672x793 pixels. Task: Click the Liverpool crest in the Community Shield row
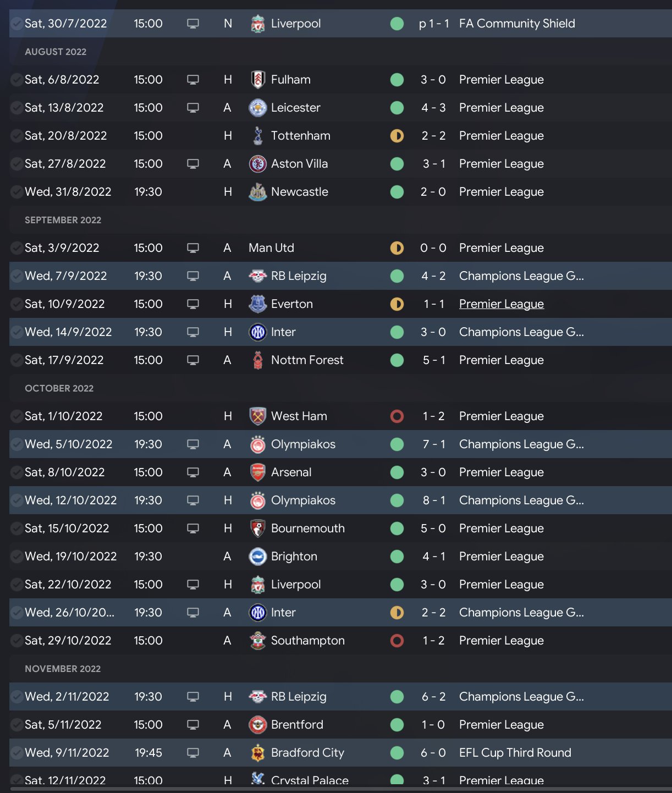[x=257, y=24]
